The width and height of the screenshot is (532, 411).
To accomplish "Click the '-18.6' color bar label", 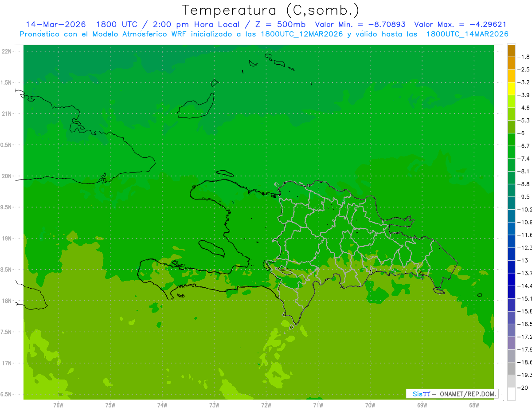I will 525,362.
